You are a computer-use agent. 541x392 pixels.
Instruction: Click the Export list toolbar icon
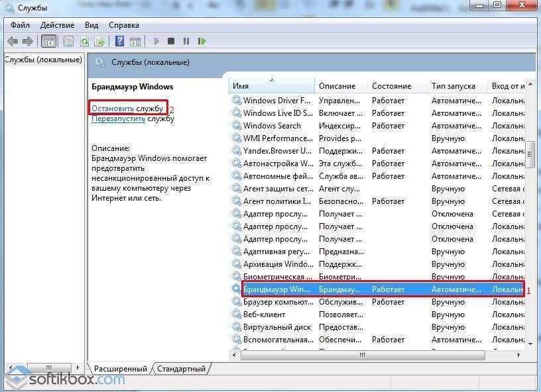click(99, 41)
